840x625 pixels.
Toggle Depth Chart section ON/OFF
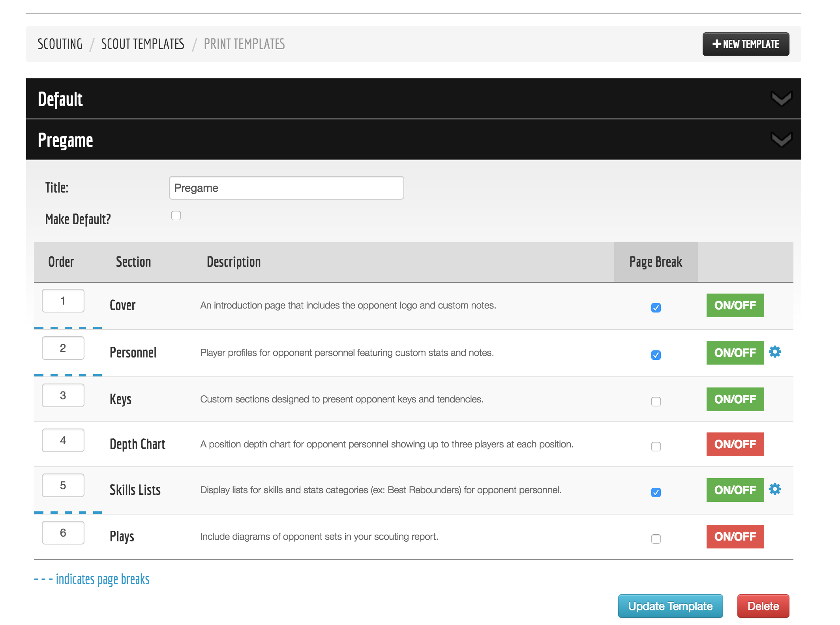pyautogui.click(x=735, y=444)
